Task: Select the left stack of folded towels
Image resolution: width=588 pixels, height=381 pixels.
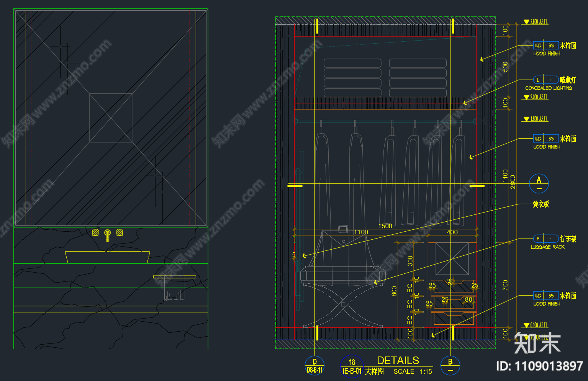Action: click(x=352, y=77)
